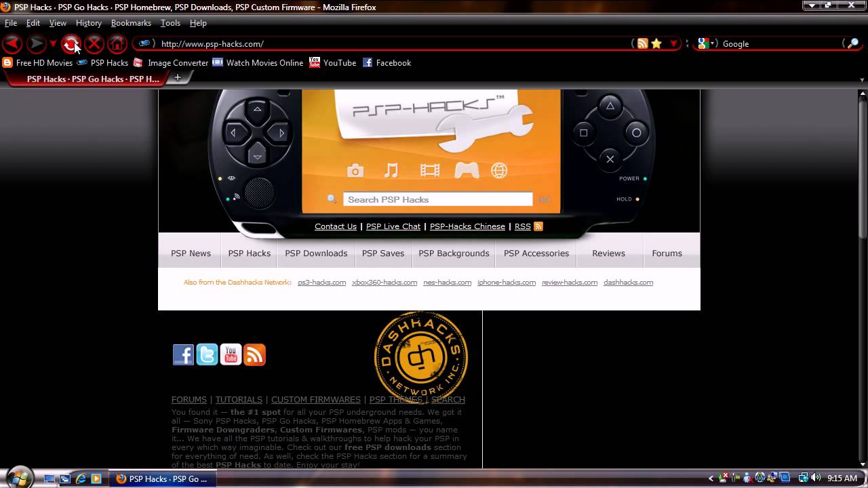The height and width of the screenshot is (488, 868).
Task: Open the RSS link with the feed icon
Action: 528,226
